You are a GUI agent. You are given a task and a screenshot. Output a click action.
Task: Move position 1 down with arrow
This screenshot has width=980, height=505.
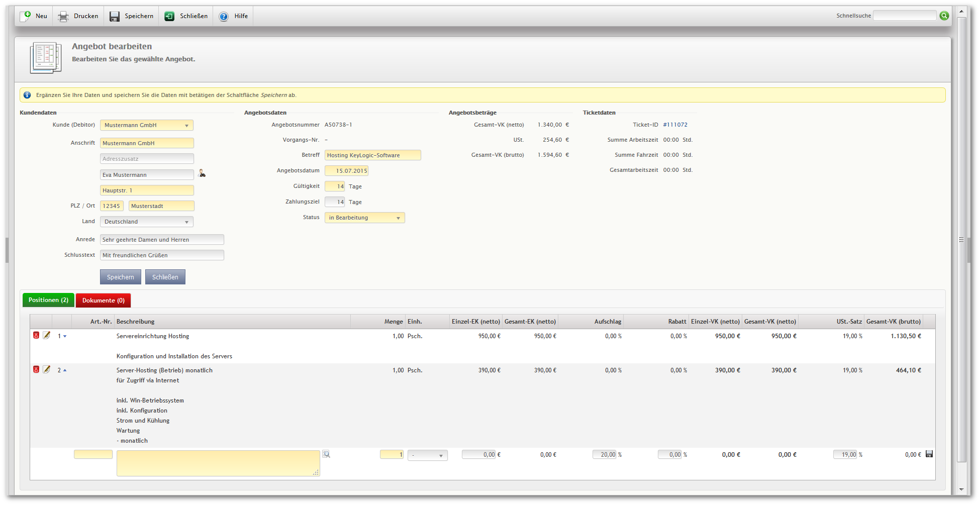pos(65,336)
